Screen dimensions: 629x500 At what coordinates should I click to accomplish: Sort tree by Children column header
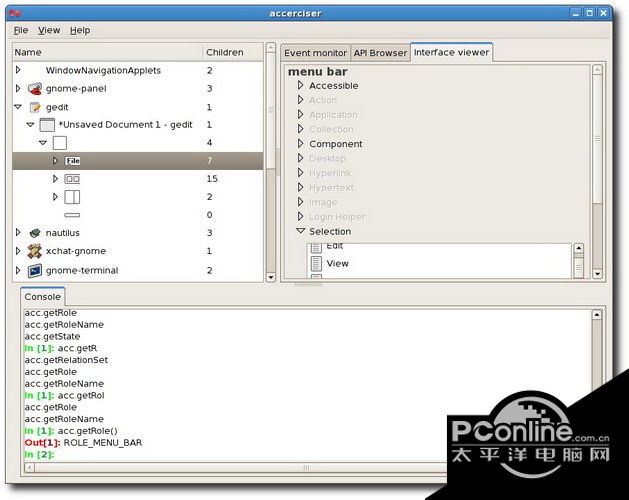pos(233,52)
